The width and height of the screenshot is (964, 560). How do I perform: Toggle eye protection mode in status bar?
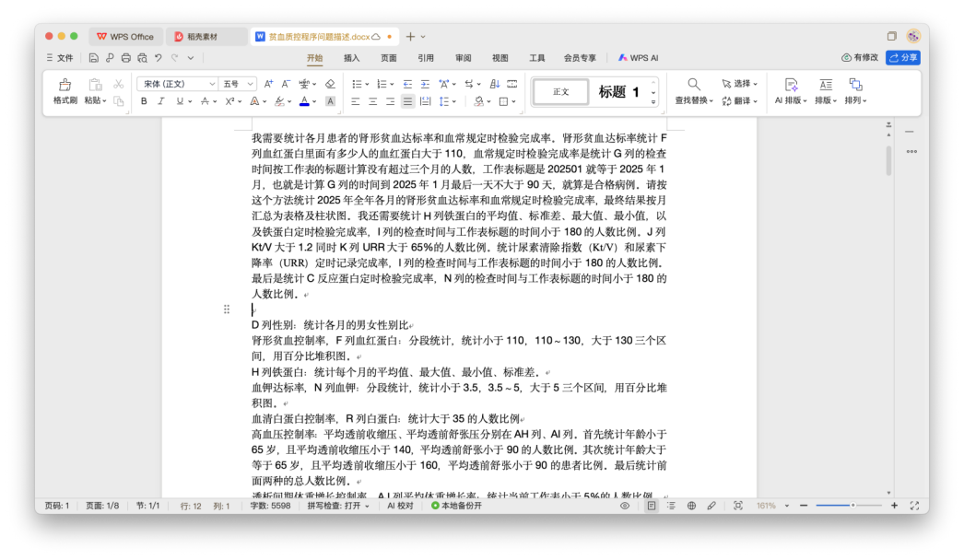(x=625, y=506)
